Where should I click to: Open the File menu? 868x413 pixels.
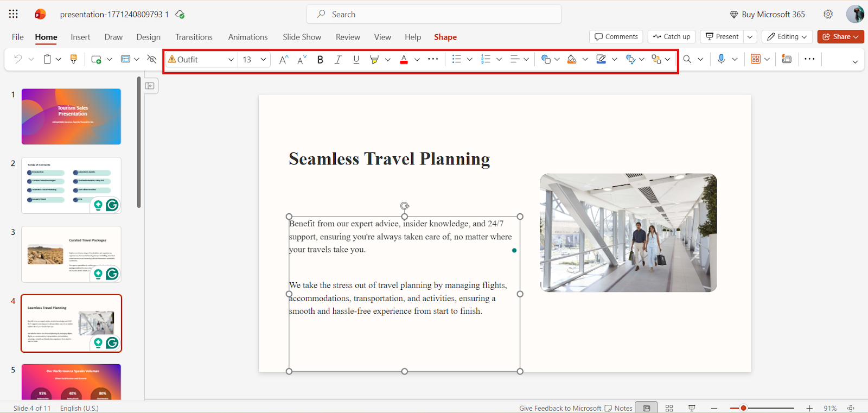(18, 37)
